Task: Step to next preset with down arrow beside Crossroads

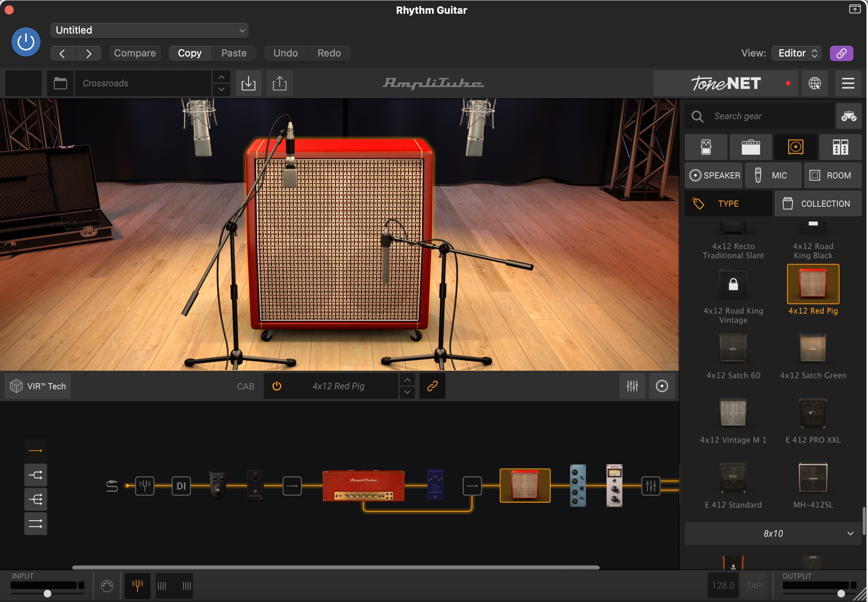Action: pos(221,89)
